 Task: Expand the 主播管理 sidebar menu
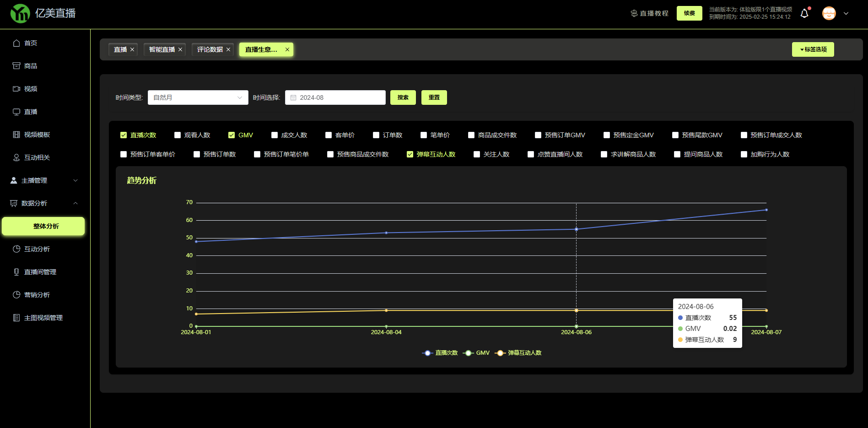click(x=44, y=180)
